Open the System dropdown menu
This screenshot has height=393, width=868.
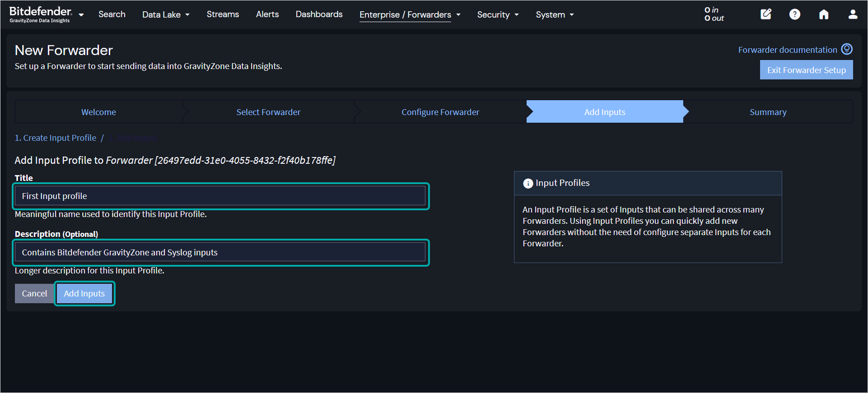tap(555, 14)
